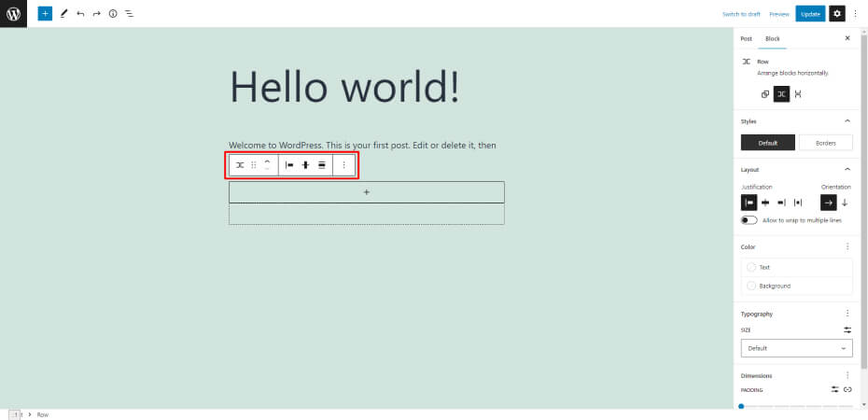868x420 pixels.
Task: Toggle padding linked sides icon
Action: coord(847,389)
